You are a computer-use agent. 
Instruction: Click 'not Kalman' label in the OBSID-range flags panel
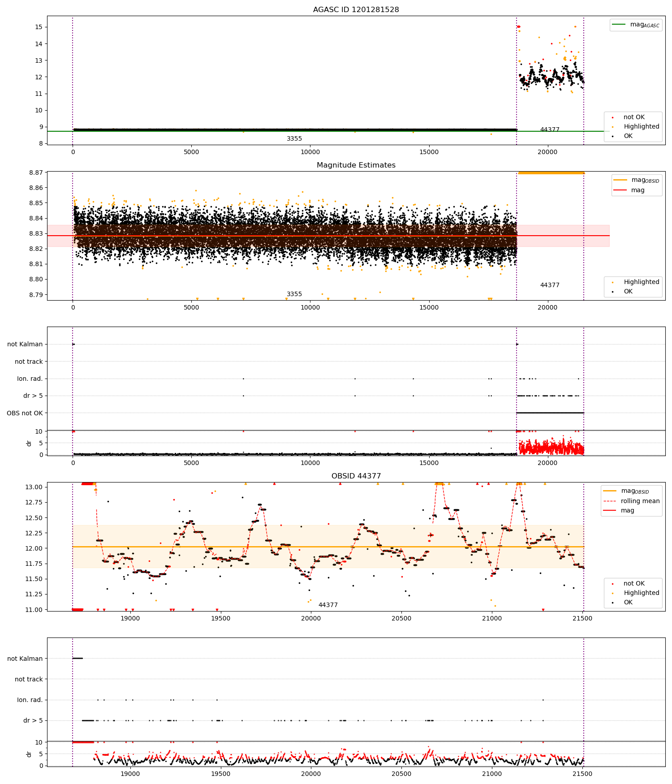25,659
